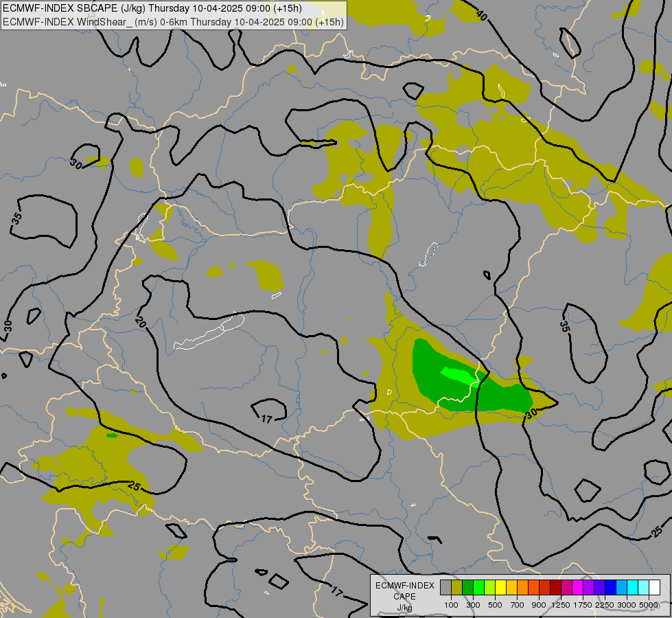Click the '17' label inside small closed contour

click(x=267, y=419)
